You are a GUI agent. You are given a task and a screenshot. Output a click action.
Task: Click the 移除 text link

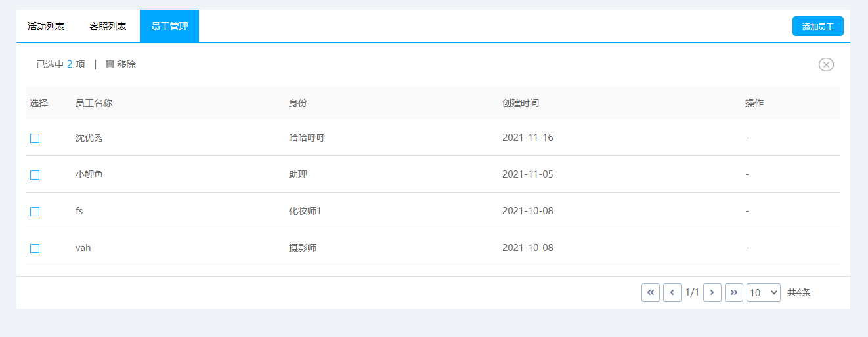127,64
